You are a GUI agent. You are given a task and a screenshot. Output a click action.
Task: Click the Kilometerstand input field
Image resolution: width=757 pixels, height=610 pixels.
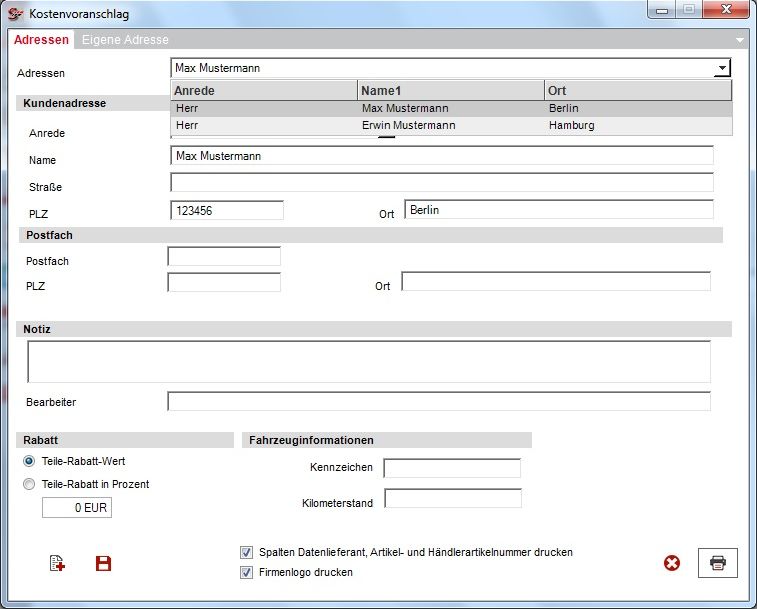click(453, 499)
